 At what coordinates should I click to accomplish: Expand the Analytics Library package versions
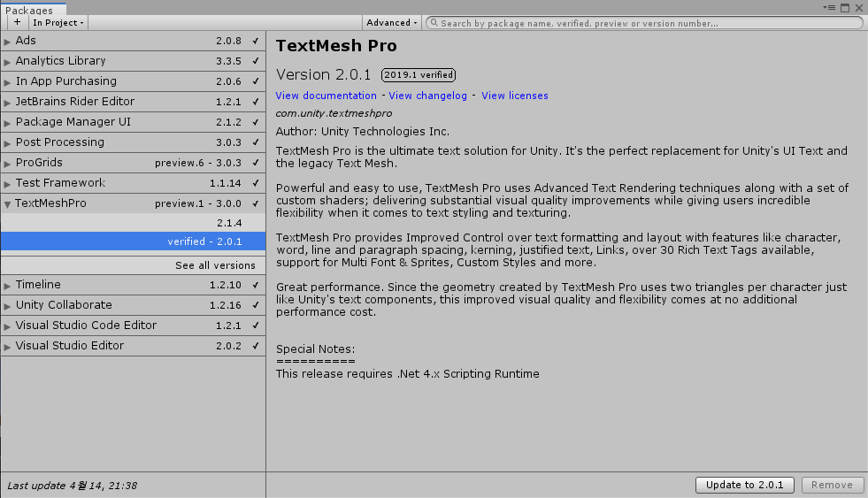[x=7, y=61]
